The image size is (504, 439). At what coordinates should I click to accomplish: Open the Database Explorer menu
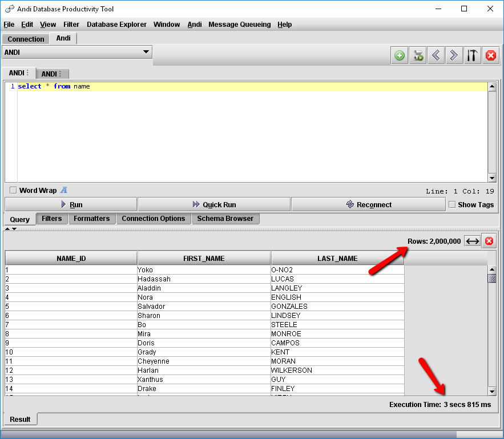116,25
